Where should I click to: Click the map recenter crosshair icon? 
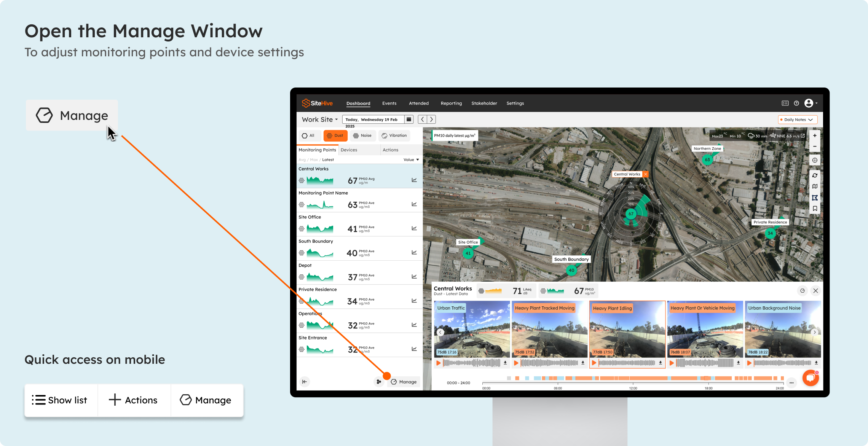coord(815,160)
